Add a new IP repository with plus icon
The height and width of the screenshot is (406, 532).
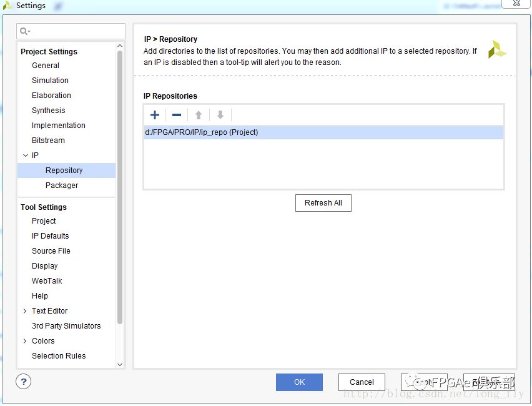tap(155, 115)
